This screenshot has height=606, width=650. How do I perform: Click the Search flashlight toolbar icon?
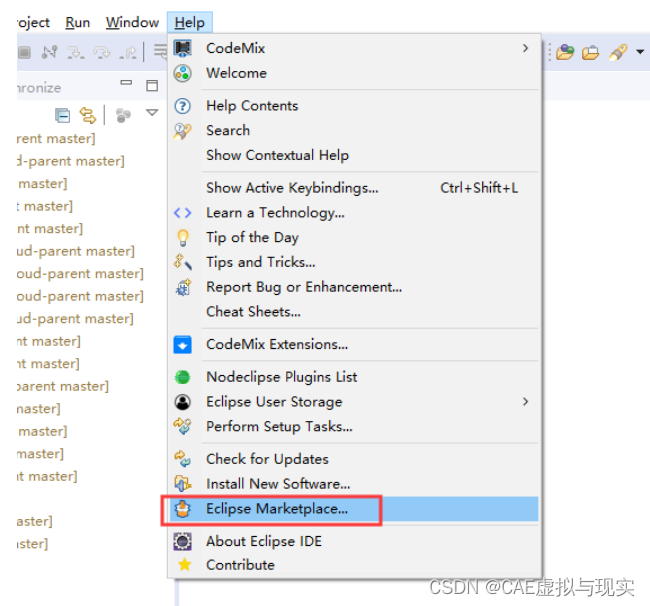pyautogui.click(x=618, y=53)
